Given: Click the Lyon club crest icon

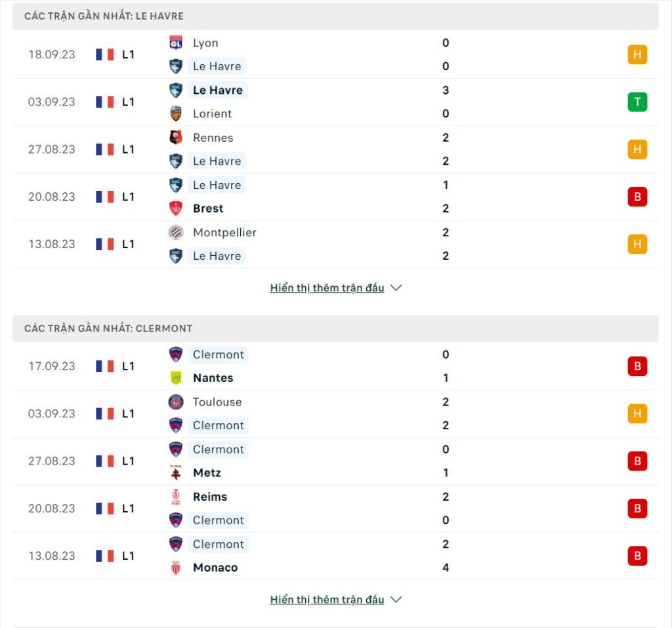Looking at the screenshot, I should point(176,43).
